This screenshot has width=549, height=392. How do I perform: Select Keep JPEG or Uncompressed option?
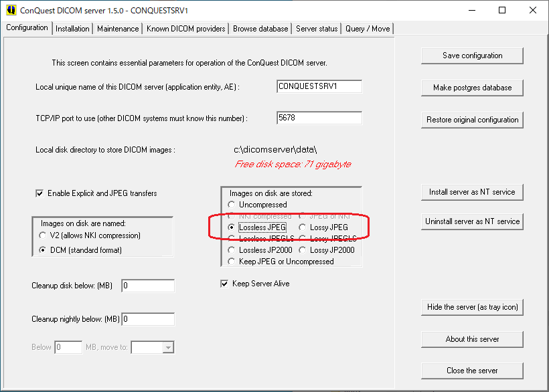click(281, 262)
